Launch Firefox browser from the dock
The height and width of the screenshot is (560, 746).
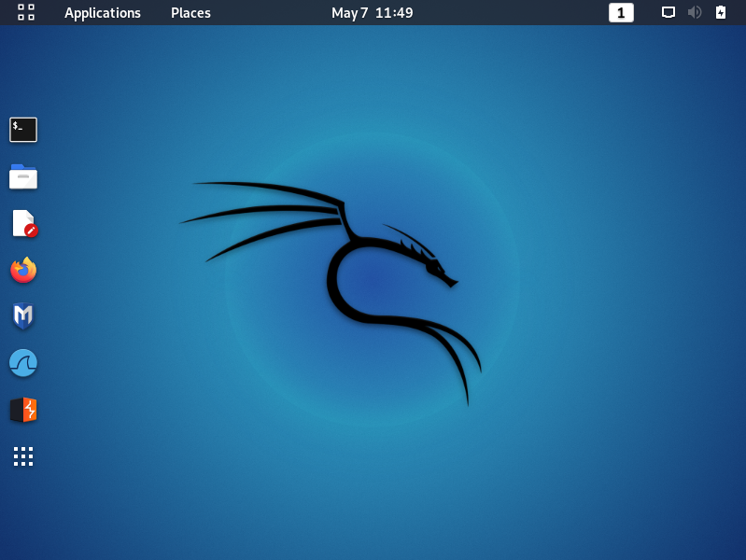click(x=23, y=270)
